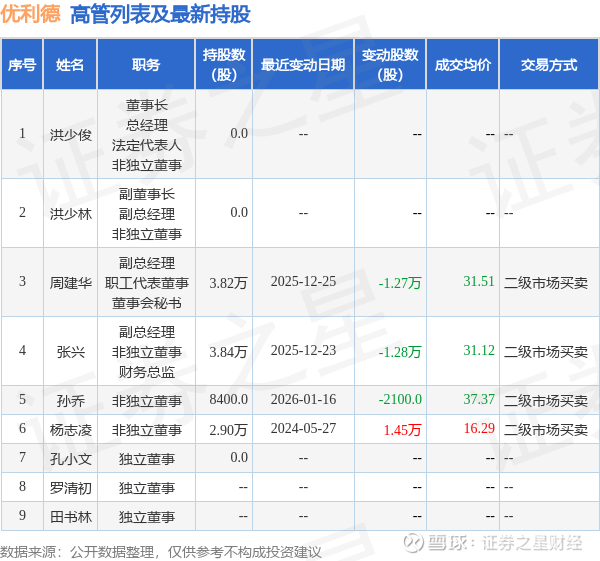This screenshot has height=561, width=600.
Task: Click the average price 37.37
Action: [479, 399]
